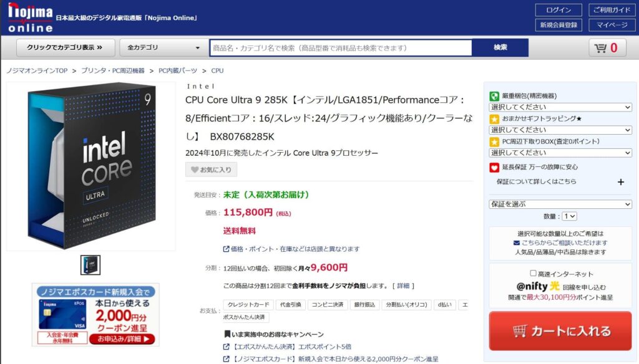Click the 代金引換 payment tag
Screen dimensions: 639x364
(x=290, y=305)
